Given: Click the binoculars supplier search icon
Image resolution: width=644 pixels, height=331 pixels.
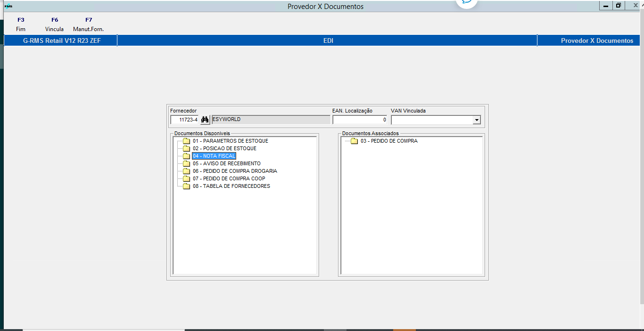Looking at the screenshot, I should point(205,120).
